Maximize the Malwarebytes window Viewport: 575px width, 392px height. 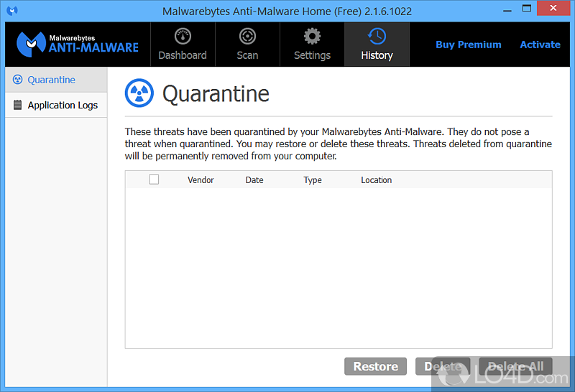point(527,9)
